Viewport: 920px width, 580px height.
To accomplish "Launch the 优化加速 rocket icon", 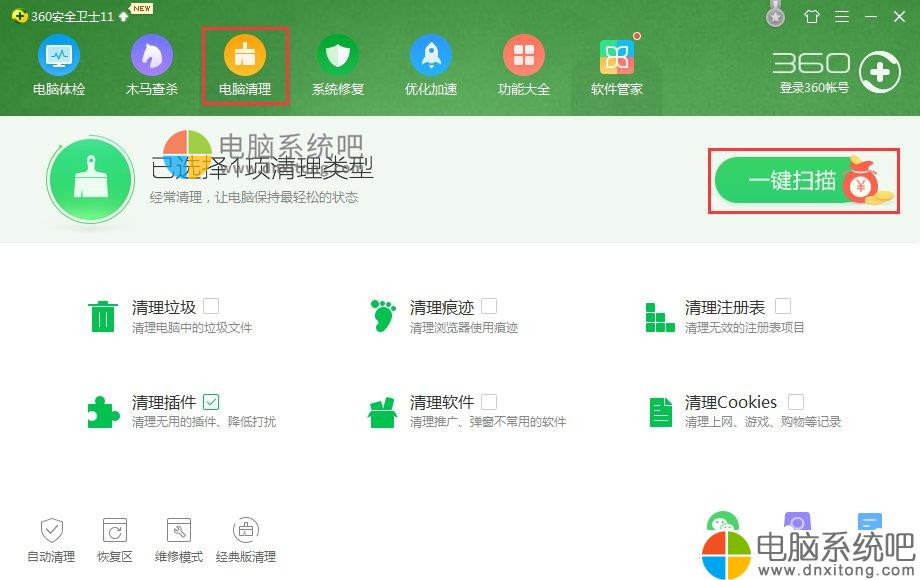I will (x=431, y=55).
